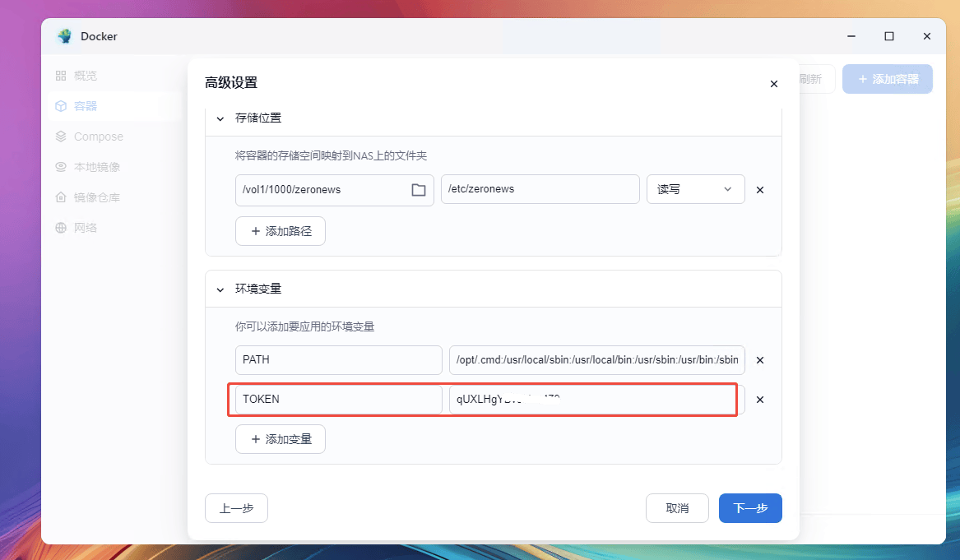Open the Docker app via its whale icon
Viewport: 960px width, 560px height.
64,36
